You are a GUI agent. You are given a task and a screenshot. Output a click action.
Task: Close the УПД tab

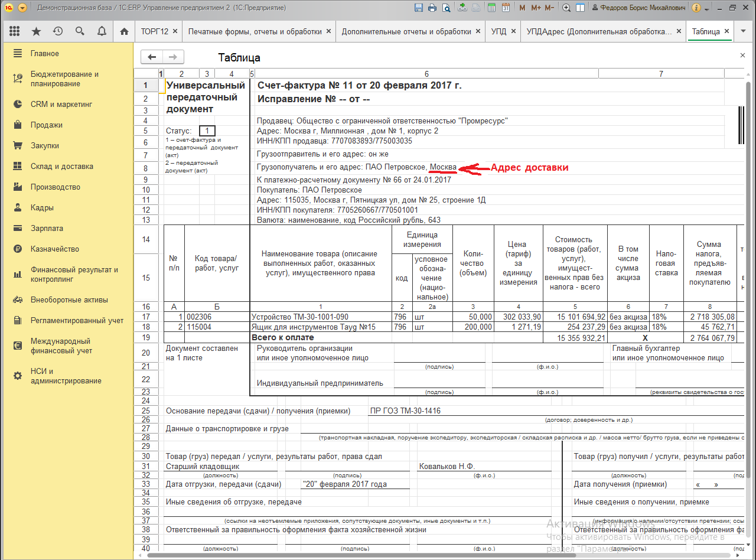coord(514,31)
